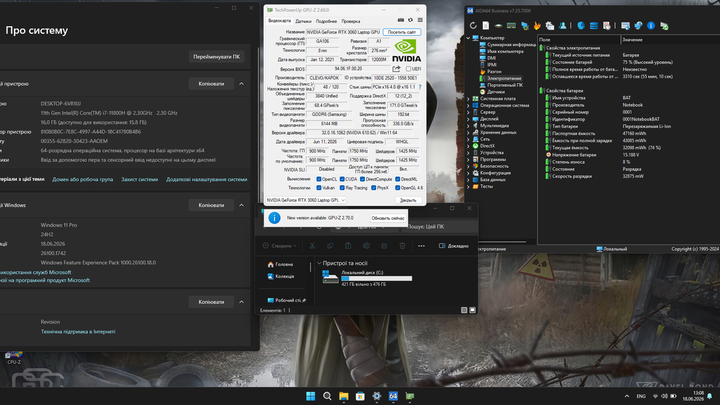Switch Explorer to large thumbnails view icon
Viewport: 720px width, 405px height.
tap(472, 310)
